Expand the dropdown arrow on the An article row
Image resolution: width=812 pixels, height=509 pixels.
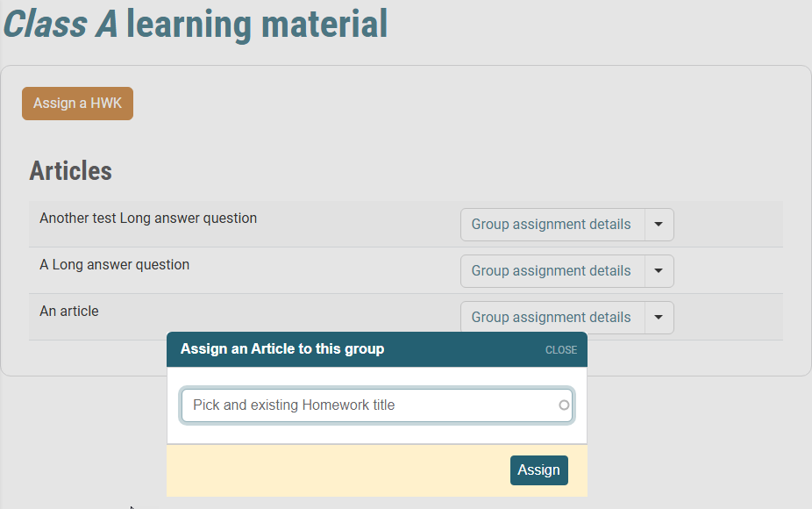[x=659, y=317]
